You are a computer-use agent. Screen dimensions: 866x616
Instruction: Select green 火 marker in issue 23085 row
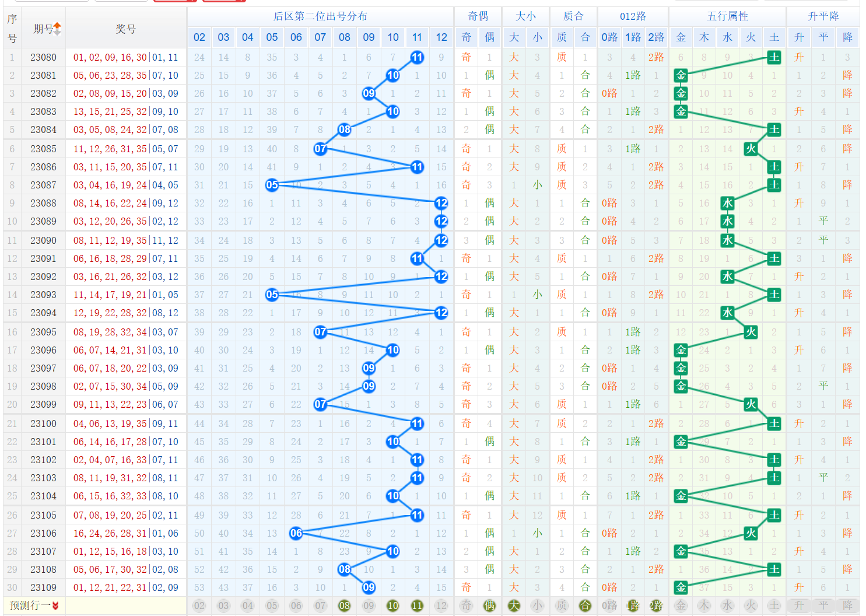point(751,149)
